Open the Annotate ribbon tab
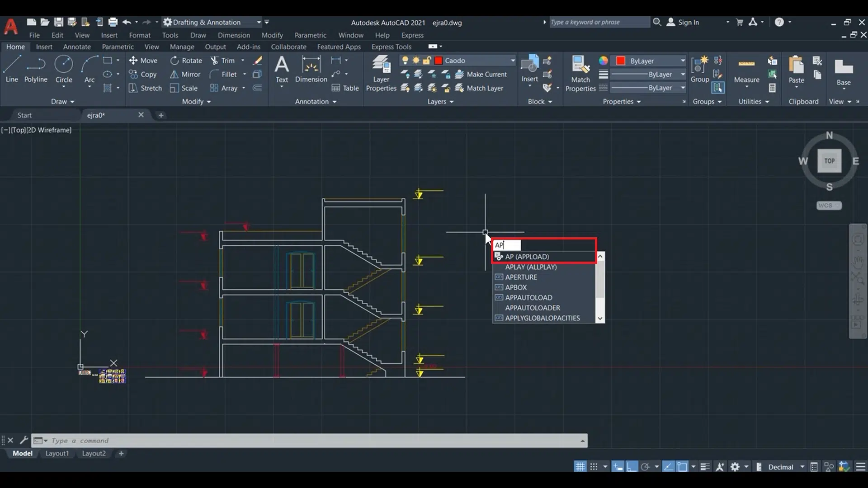 coord(77,47)
